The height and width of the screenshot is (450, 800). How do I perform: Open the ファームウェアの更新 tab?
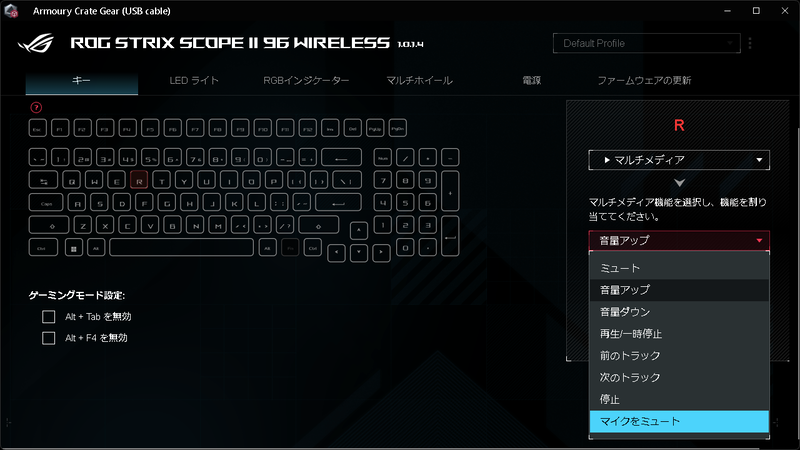644,81
